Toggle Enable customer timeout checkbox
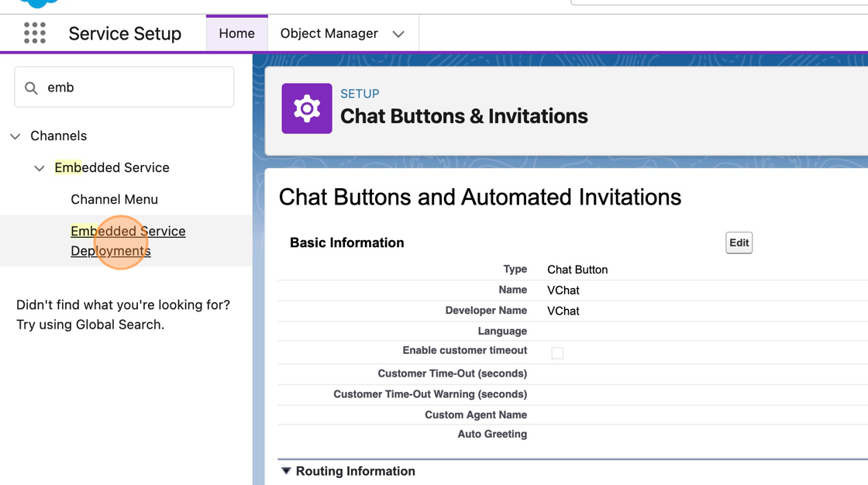Image resolution: width=868 pixels, height=485 pixels. [x=557, y=353]
